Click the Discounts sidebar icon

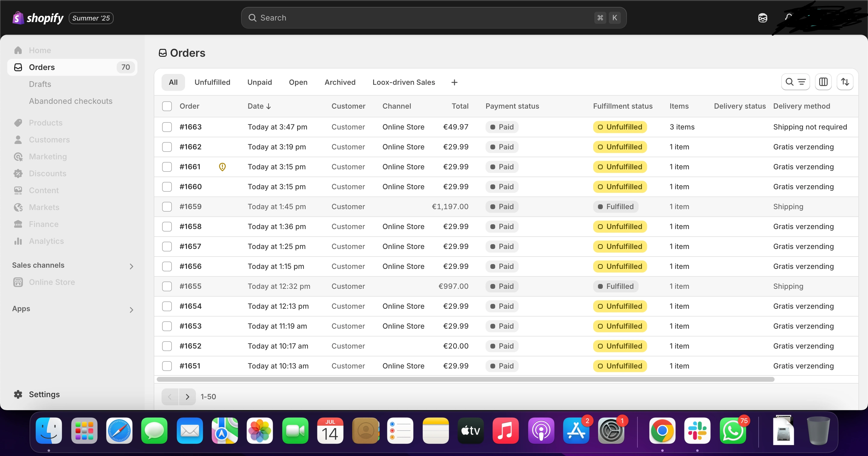coord(18,173)
